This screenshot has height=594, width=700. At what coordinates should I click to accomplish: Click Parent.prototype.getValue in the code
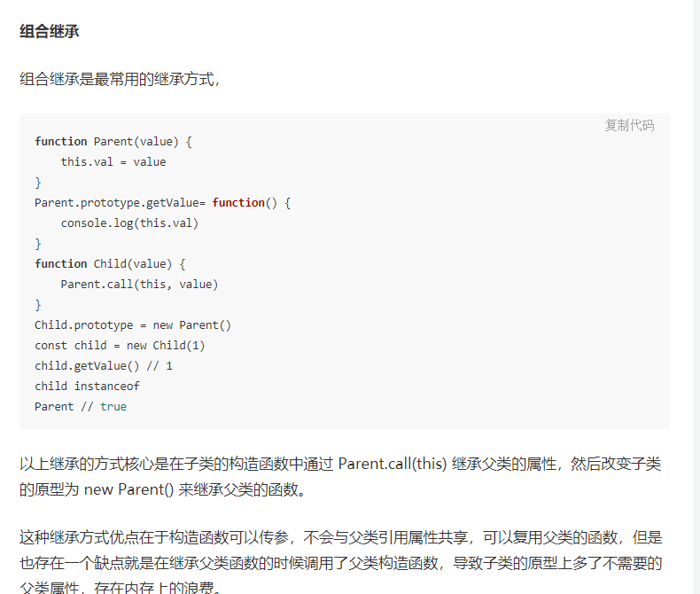coord(116,203)
